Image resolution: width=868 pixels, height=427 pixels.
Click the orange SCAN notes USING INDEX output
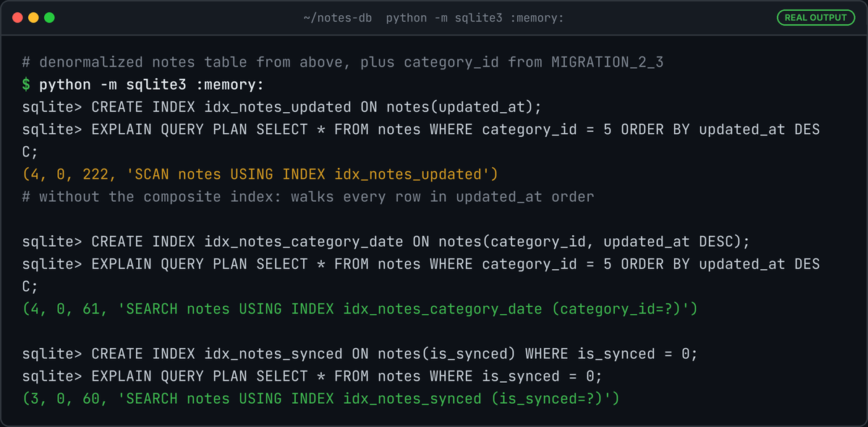pos(260,174)
